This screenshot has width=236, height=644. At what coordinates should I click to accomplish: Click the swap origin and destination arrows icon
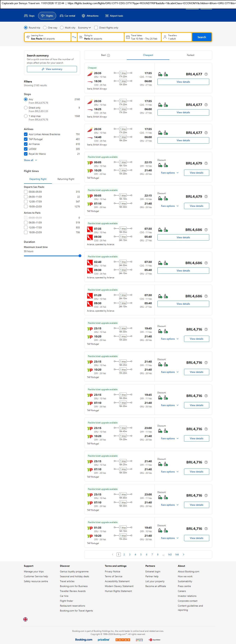pos(74,37)
